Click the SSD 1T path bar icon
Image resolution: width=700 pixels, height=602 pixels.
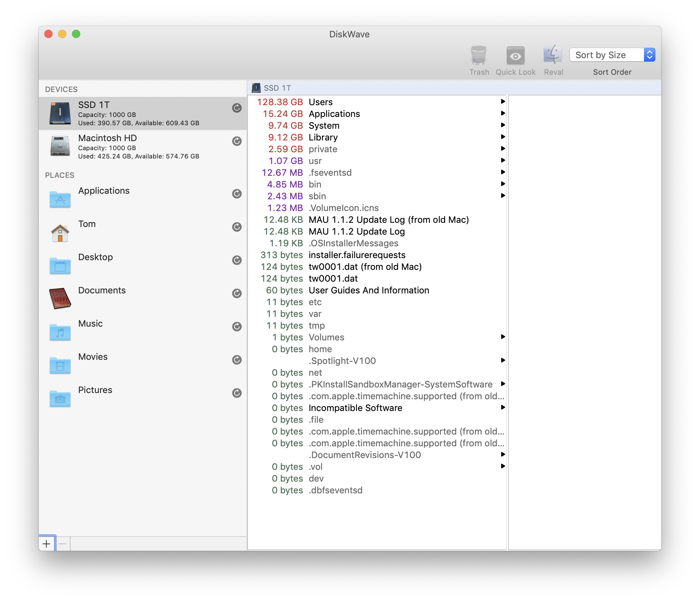coord(256,88)
